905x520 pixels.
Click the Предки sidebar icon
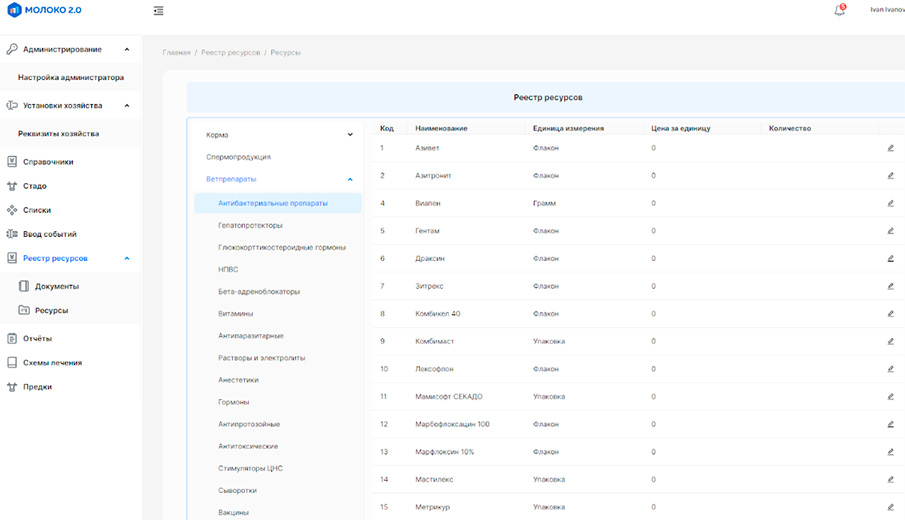tap(12, 387)
